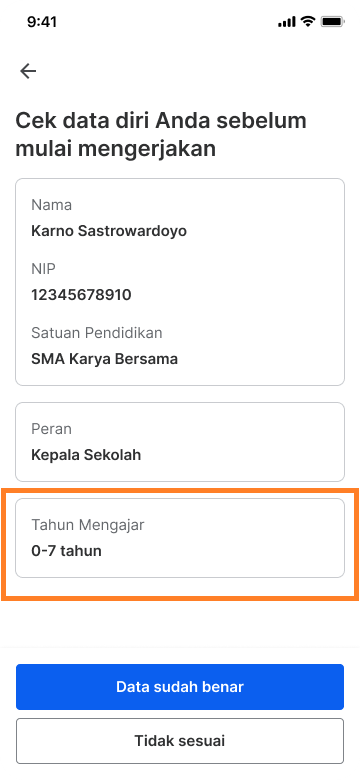Tap the Satuan Pendidikan label
360x780 pixels.
[x=97, y=333]
